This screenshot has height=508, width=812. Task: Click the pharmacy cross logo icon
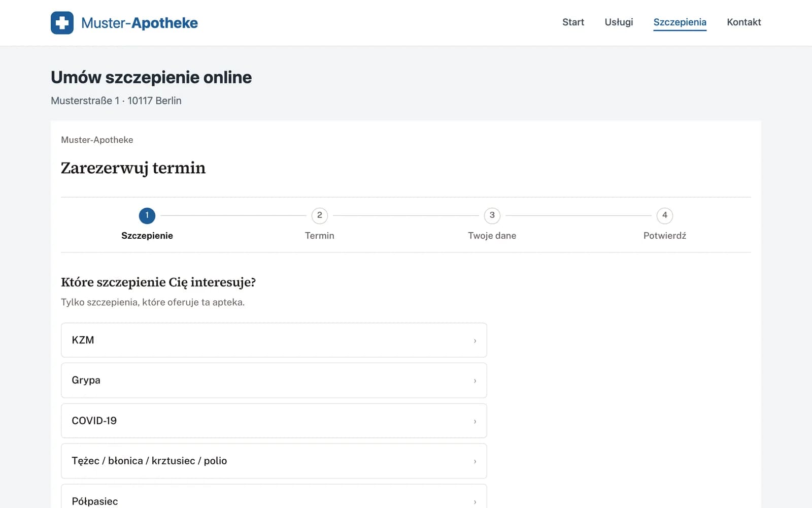[x=62, y=23]
